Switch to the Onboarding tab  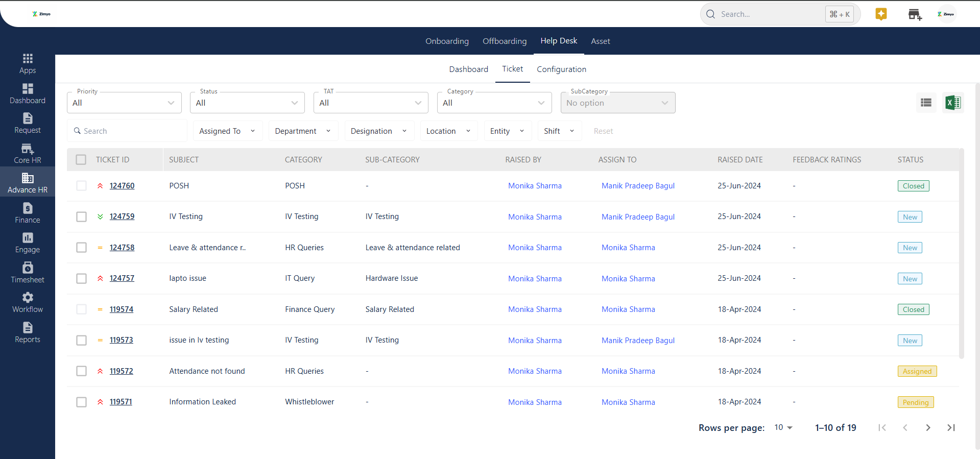[447, 41]
